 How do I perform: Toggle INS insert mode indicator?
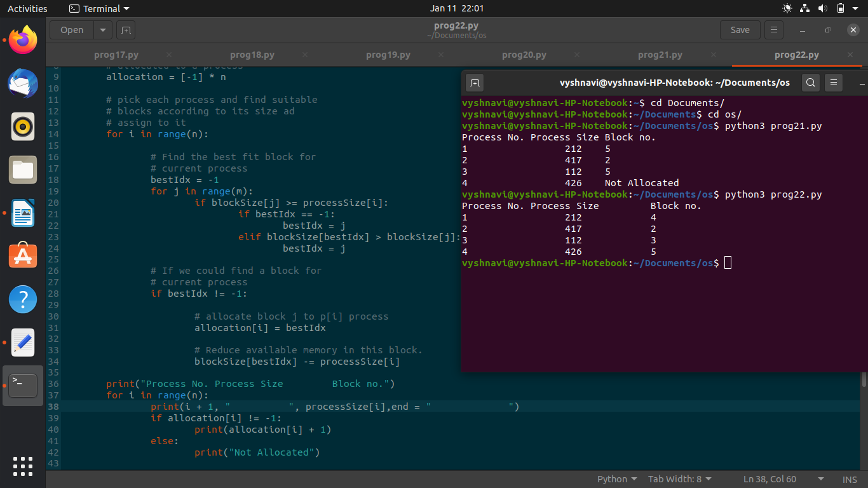click(850, 479)
